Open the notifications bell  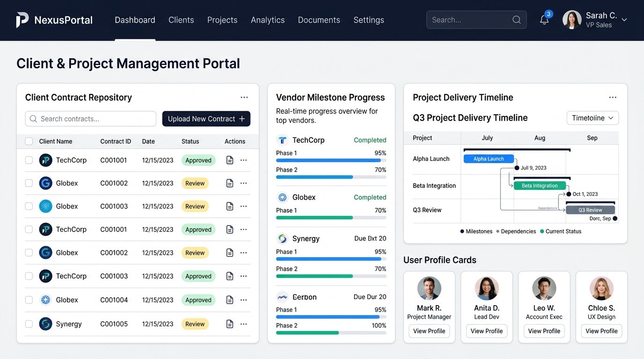544,20
